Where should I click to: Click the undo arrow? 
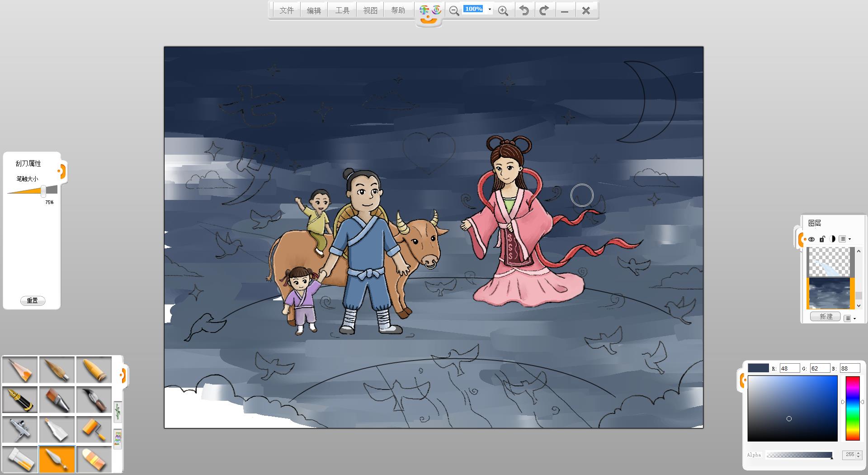524,10
